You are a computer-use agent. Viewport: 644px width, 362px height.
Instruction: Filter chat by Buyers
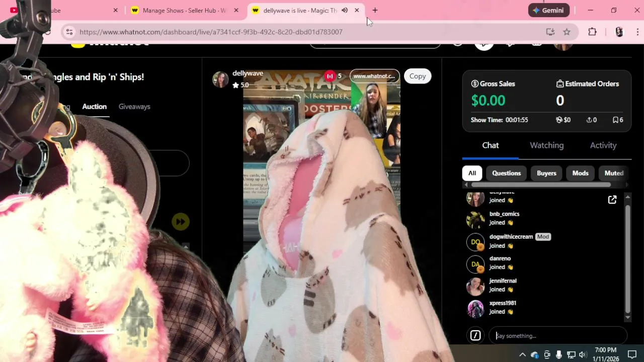pyautogui.click(x=546, y=173)
